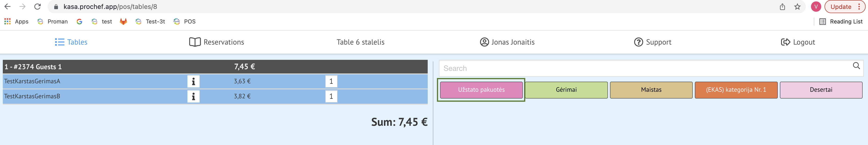This screenshot has height=145, width=868.
Task: Select the green Gėrimai category
Action: [x=566, y=90]
